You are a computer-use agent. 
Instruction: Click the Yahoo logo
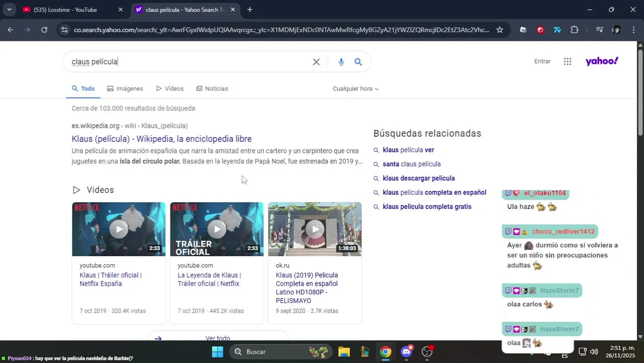[602, 61]
